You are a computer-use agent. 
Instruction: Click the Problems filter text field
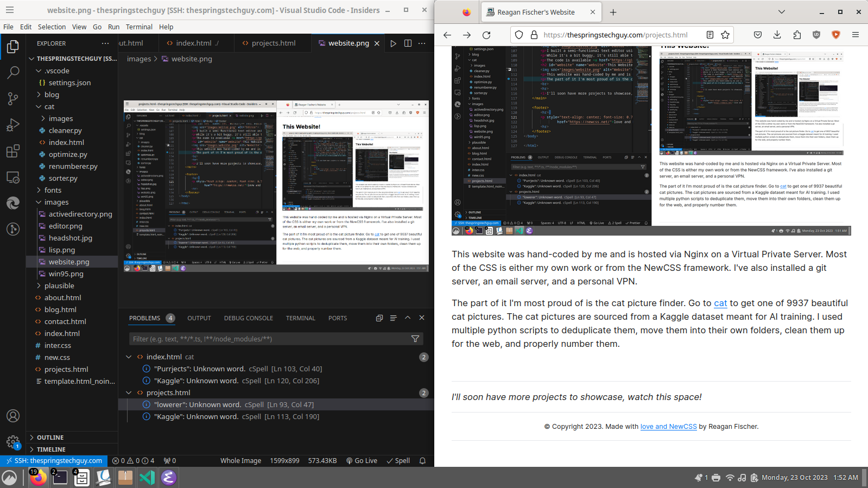point(269,339)
